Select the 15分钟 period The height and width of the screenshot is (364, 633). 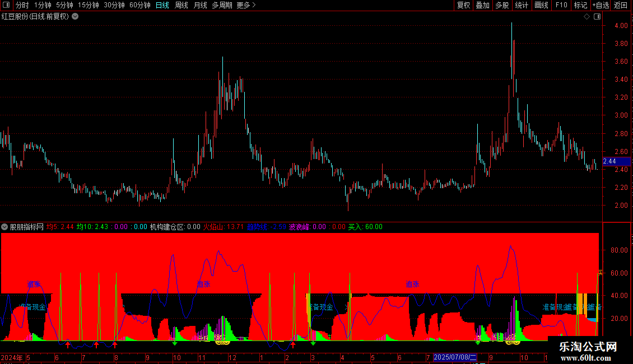pyautogui.click(x=89, y=5)
